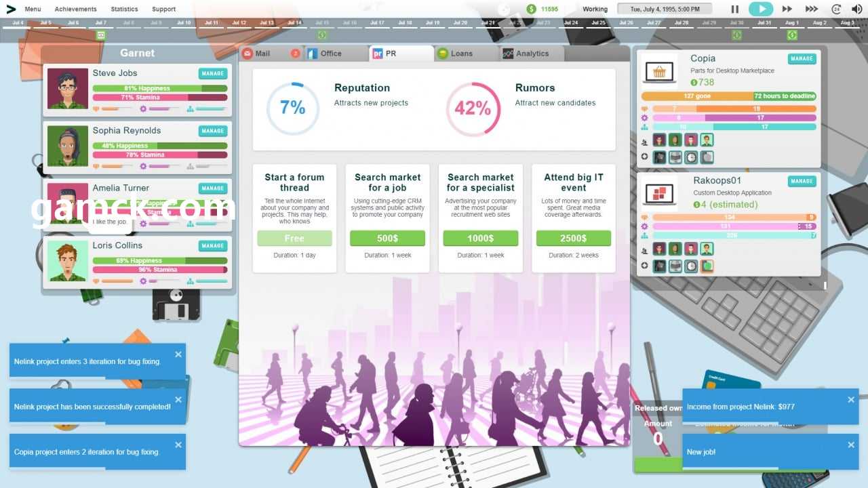The height and width of the screenshot is (488, 868).
Task: Click the Aug 1 timeline event marker
Action: 792,35
